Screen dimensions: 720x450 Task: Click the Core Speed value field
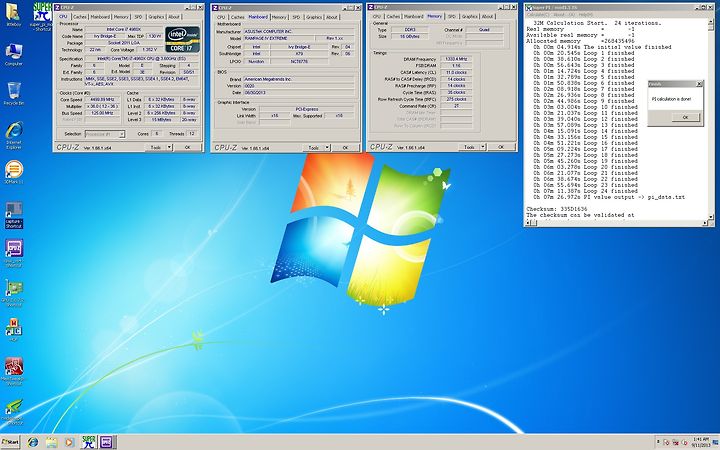click(102, 99)
